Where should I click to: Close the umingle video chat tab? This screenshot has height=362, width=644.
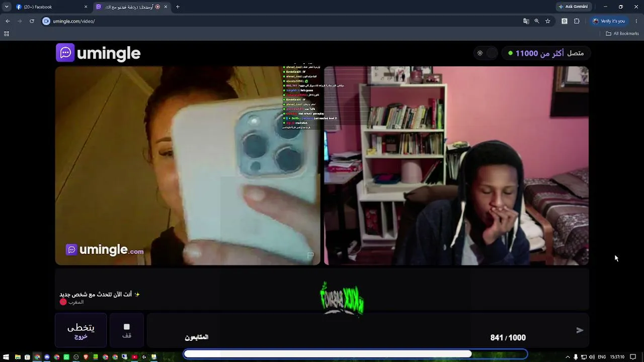[166, 7]
